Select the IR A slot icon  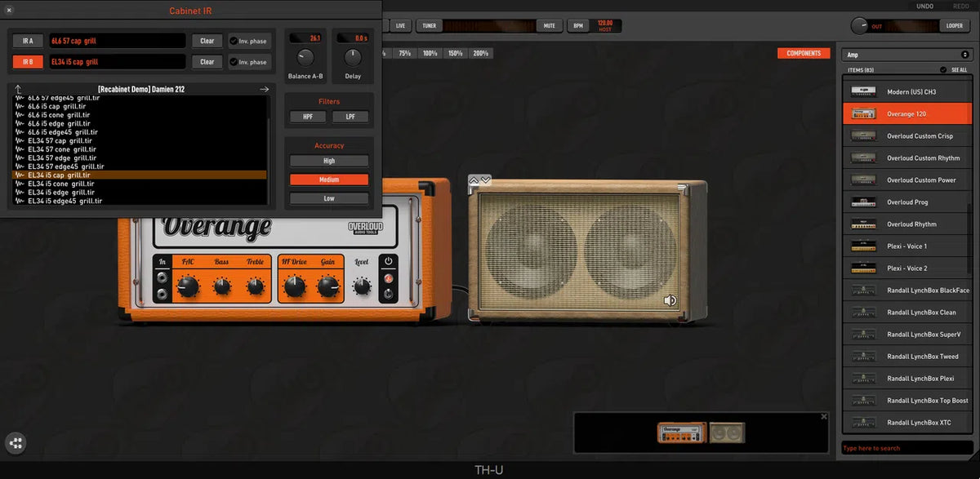tap(27, 40)
